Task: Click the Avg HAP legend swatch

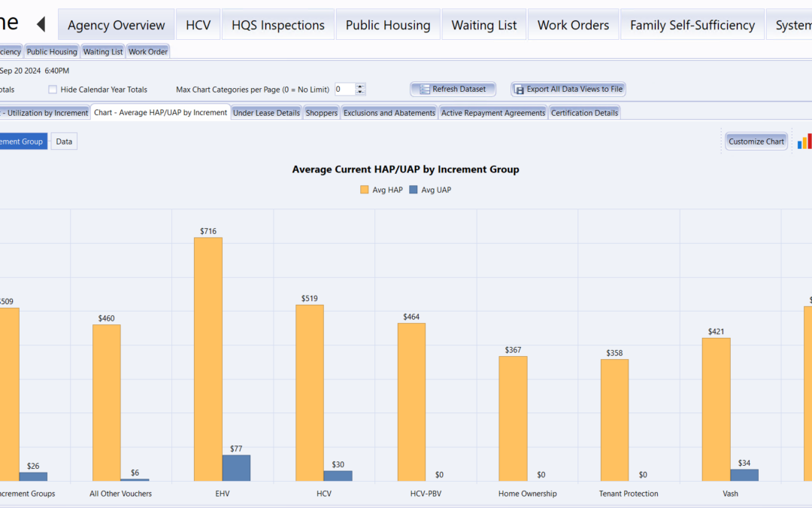Action: click(365, 190)
